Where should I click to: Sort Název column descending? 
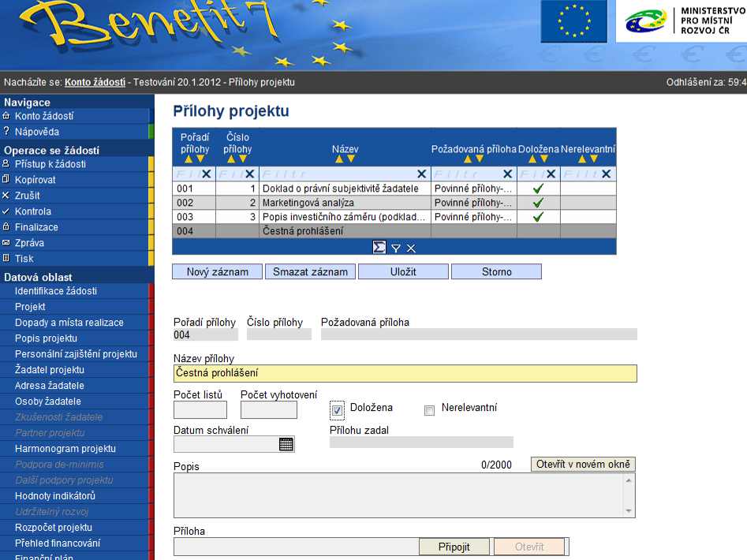pos(351,159)
